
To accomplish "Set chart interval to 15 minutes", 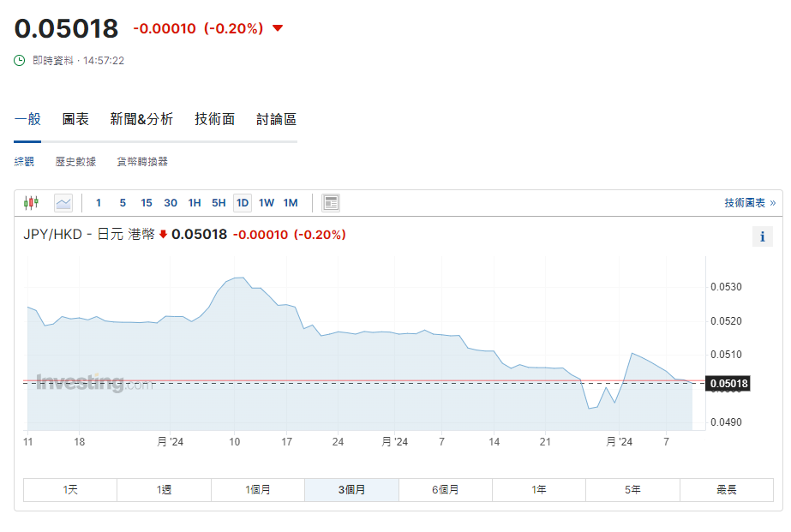I will pos(147,203).
